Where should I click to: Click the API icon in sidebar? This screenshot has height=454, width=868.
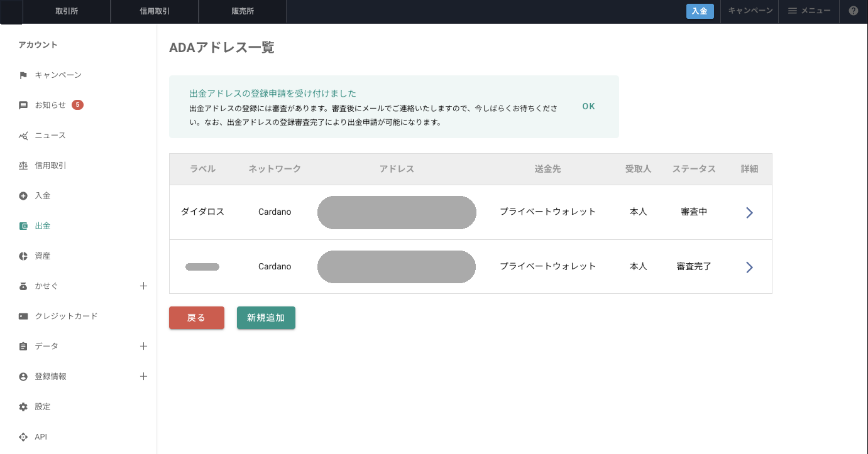[x=23, y=437]
